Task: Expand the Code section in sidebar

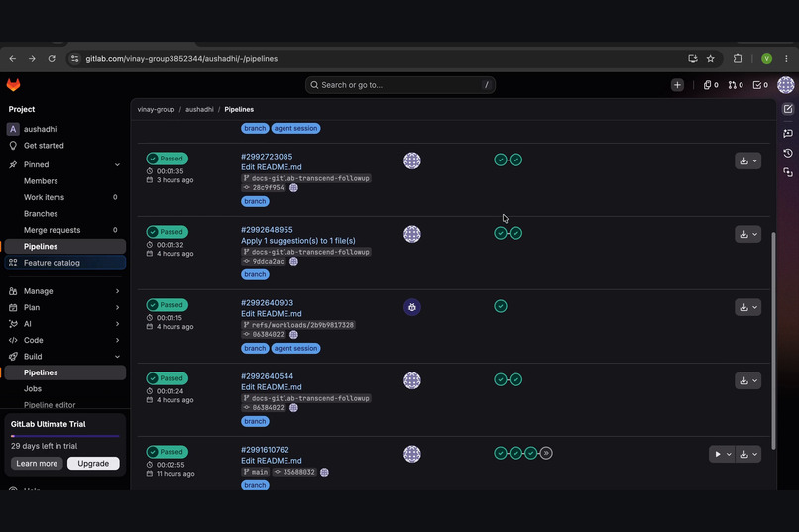Action: 117,340
